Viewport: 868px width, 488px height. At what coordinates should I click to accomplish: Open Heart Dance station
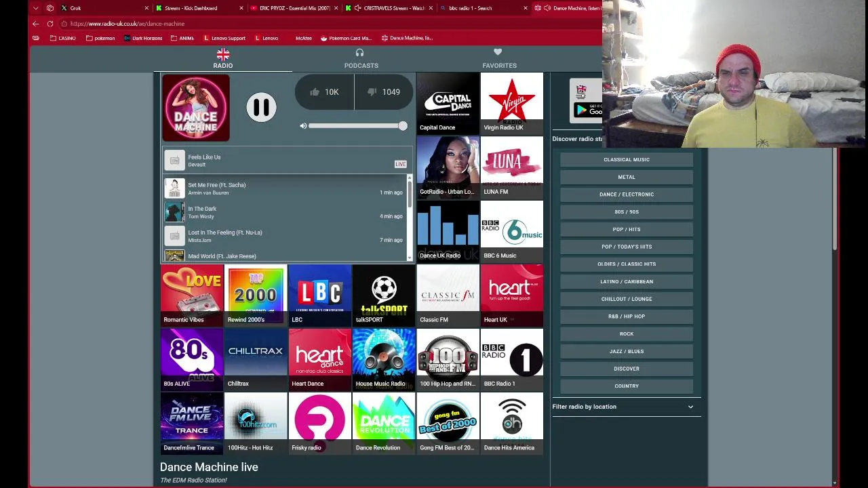click(320, 359)
